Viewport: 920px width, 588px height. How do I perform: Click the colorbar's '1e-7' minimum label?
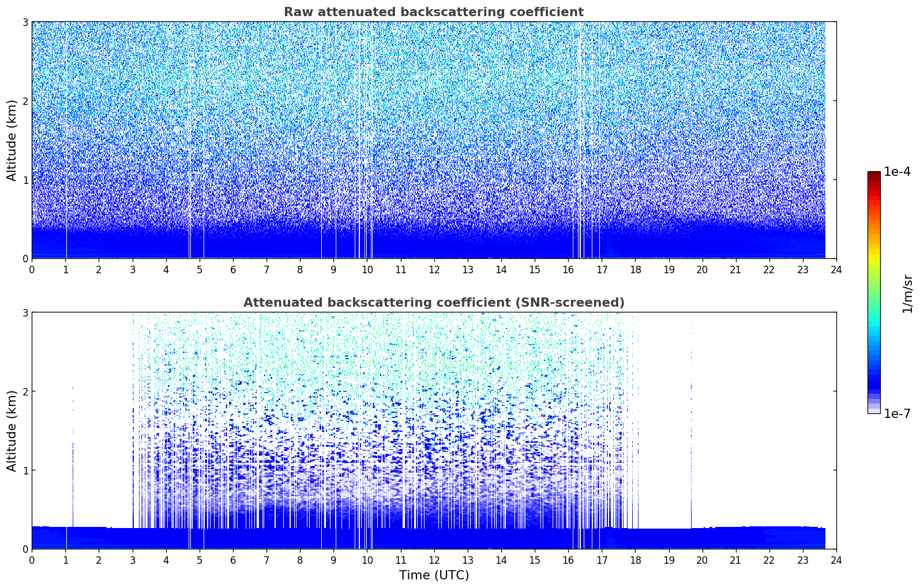click(x=897, y=414)
